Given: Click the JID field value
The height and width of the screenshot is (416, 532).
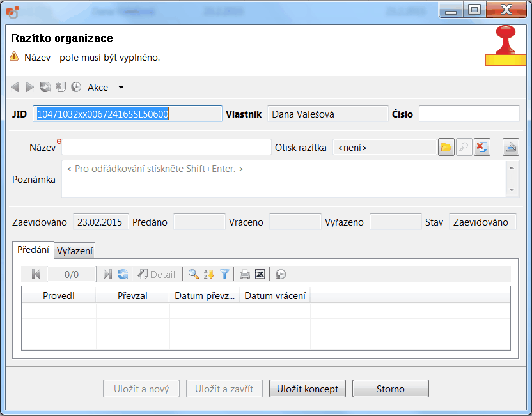Looking at the screenshot, I should pyautogui.click(x=128, y=114).
